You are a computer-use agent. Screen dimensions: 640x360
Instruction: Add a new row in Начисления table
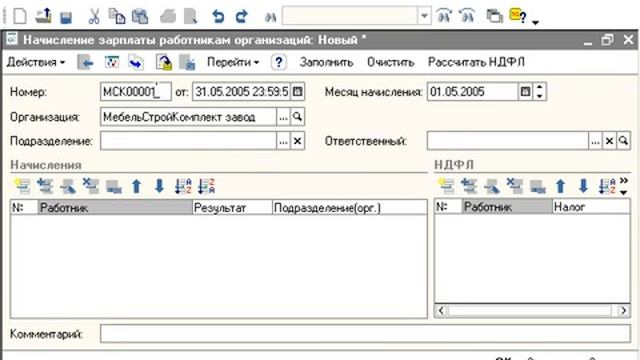(22, 186)
